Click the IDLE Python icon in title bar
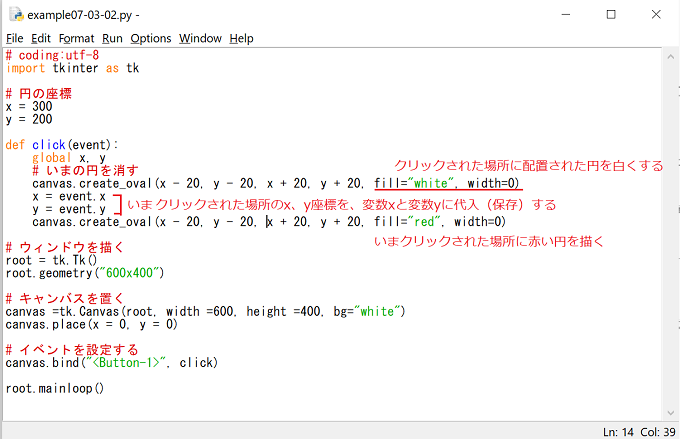 click(x=14, y=15)
